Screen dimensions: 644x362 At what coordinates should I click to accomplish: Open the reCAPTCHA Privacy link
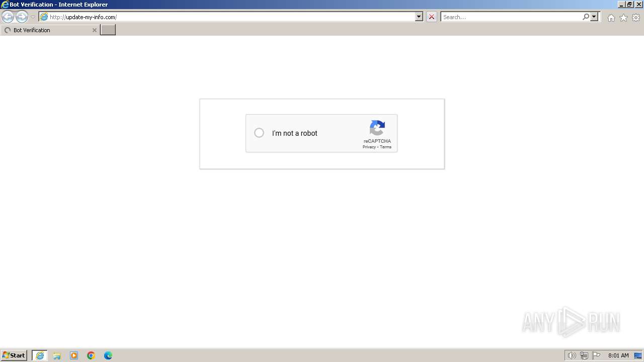click(369, 147)
